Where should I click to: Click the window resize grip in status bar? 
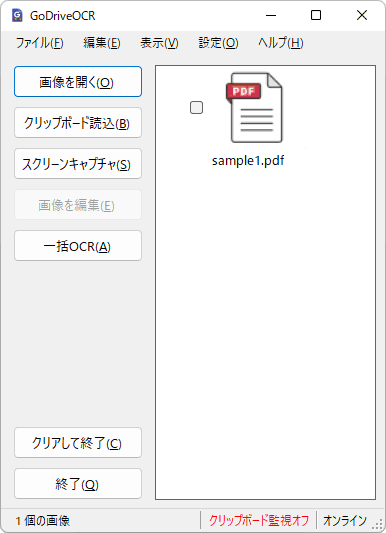[x=379, y=525]
